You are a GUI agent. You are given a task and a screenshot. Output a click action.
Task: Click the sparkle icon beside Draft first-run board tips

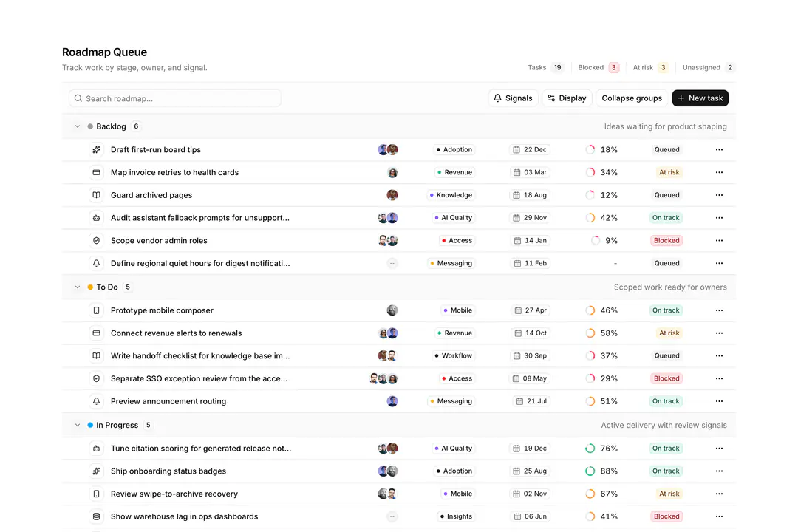[96, 150]
